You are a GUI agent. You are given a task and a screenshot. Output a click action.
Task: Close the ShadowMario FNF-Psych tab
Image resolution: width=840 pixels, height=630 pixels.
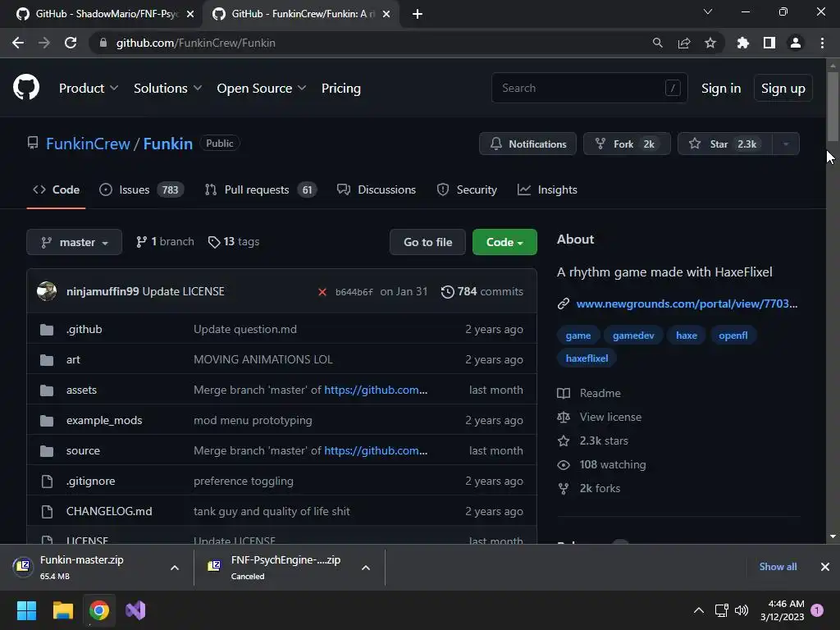(190, 14)
